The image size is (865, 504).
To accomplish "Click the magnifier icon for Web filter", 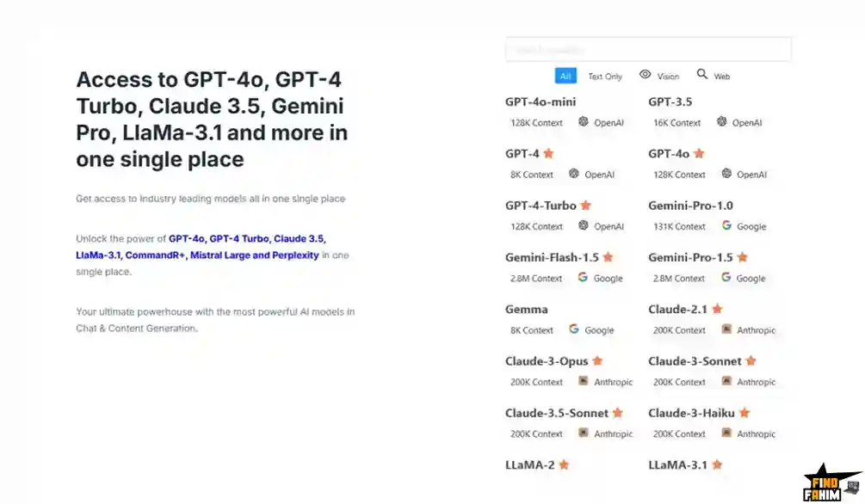I will point(702,75).
